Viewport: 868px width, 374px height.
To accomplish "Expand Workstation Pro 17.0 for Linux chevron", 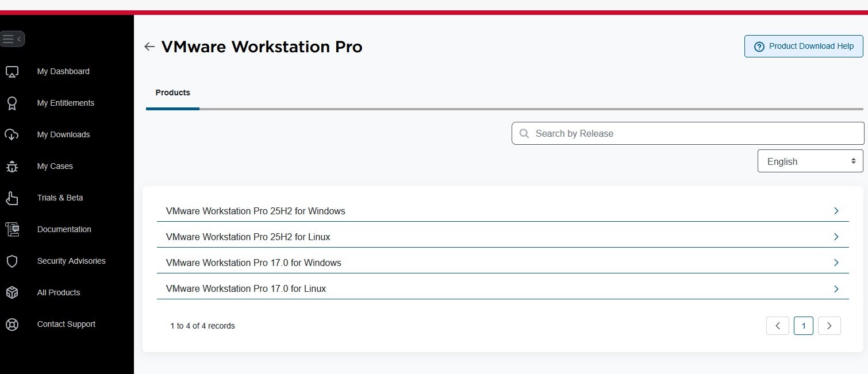I will tap(836, 288).
